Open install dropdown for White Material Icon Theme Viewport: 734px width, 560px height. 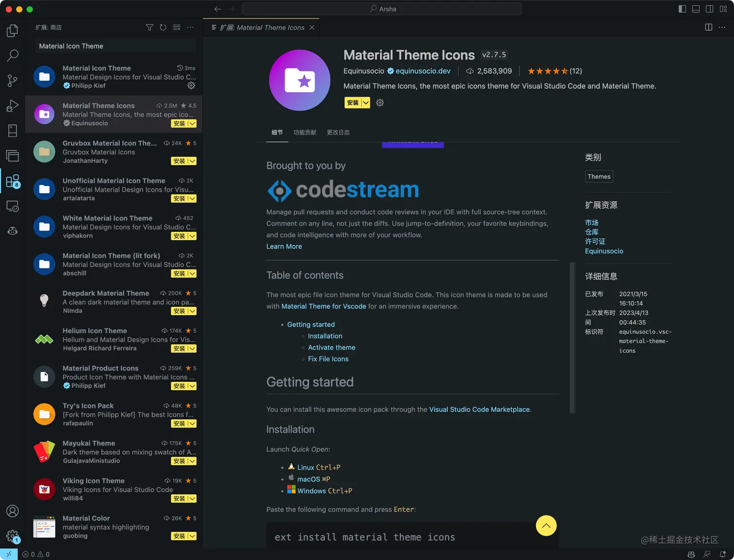tap(192, 236)
